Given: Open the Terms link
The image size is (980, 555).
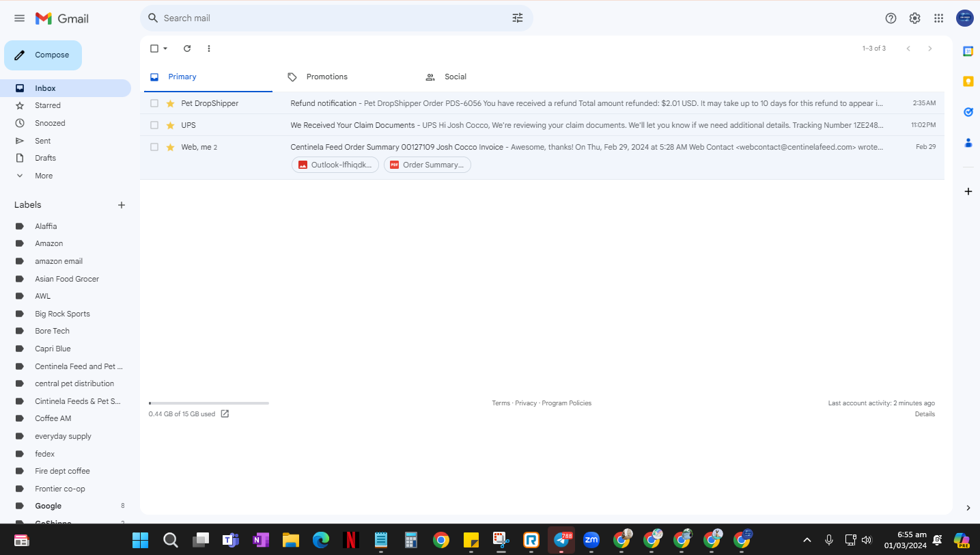Looking at the screenshot, I should coord(501,403).
